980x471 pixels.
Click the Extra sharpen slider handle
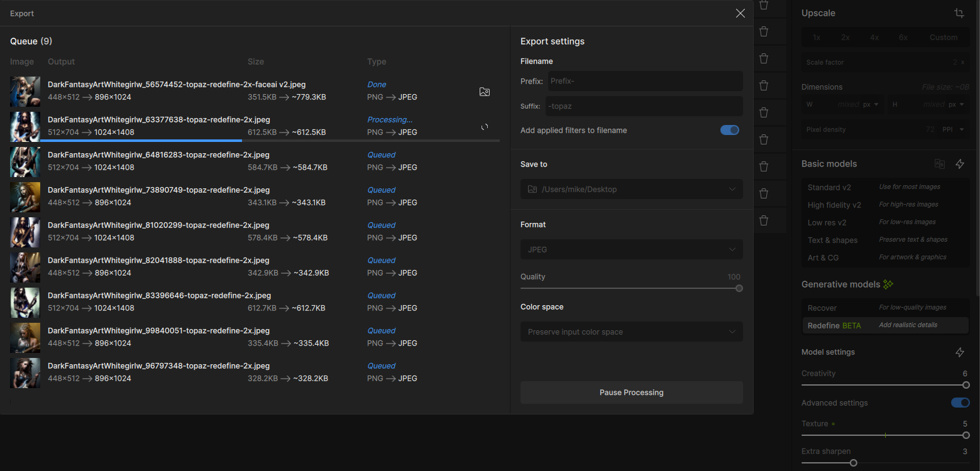(x=853, y=463)
